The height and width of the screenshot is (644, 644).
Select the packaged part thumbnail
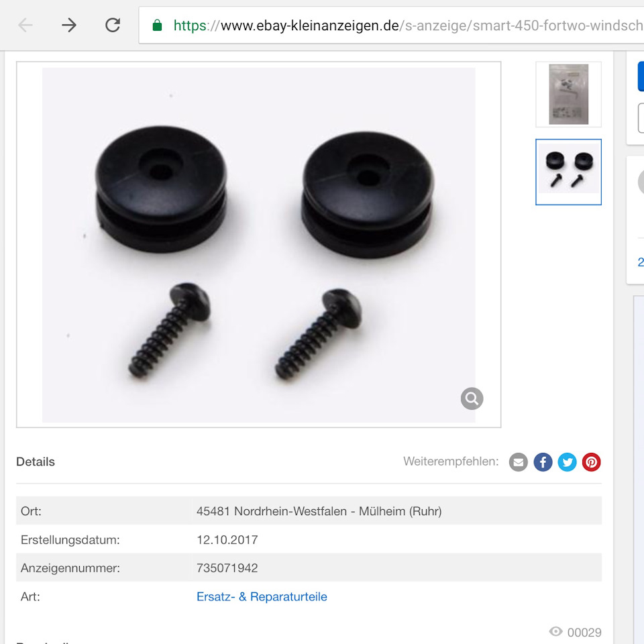pyautogui.click(x=568, y=95)
